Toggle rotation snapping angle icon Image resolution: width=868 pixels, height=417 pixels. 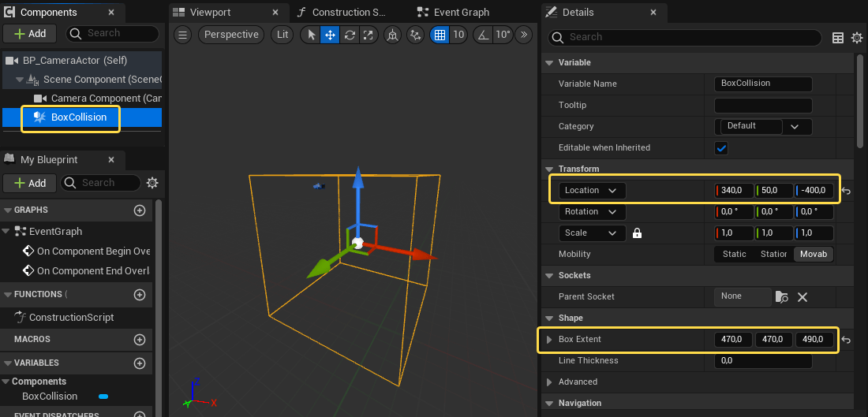[483, 35]
